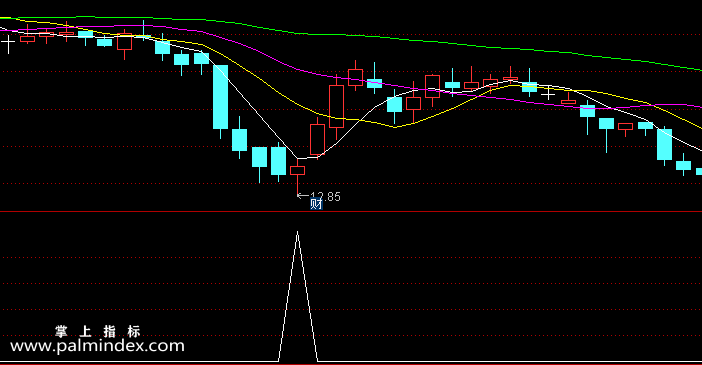Select the last cyan candle at right edge

699,172
